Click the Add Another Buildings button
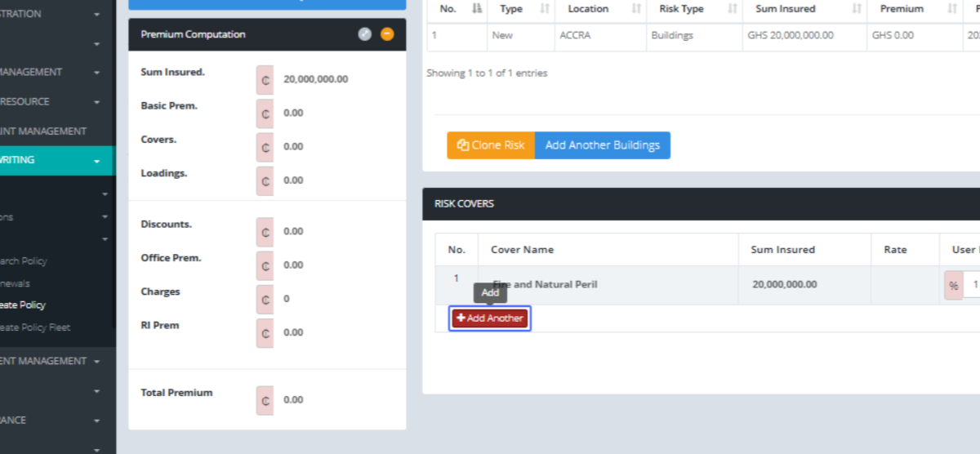Screen dimensions: 980x454 point(602,145)
